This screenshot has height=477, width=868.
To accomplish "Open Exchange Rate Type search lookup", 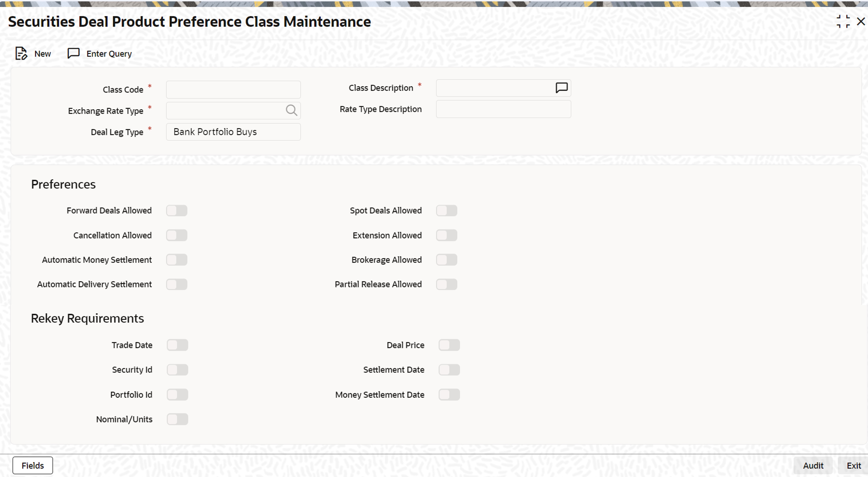I will click(x=291, y=110).
